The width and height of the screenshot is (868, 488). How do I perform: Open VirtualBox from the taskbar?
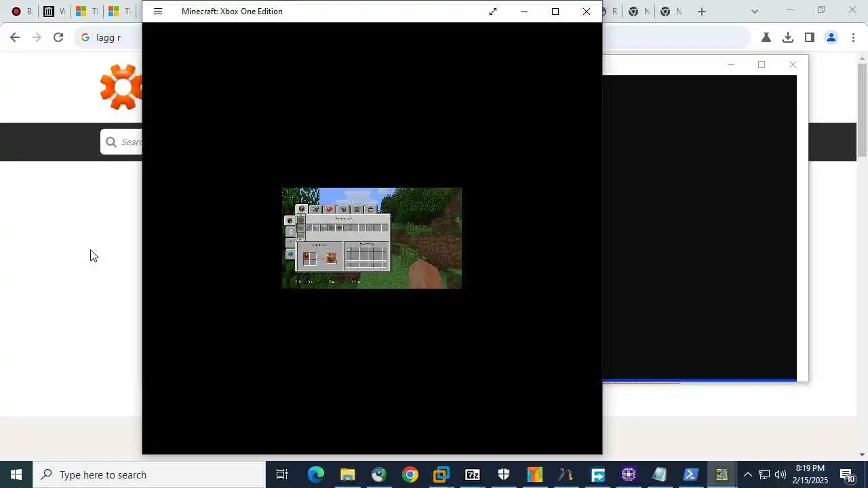point(441,474)
